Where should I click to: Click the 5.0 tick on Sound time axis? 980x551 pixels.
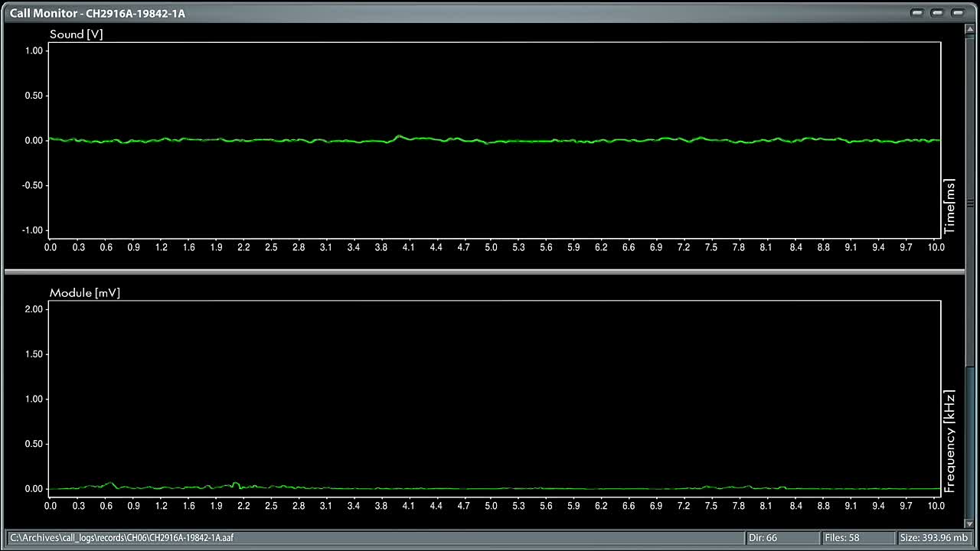(x=491, y=247)
